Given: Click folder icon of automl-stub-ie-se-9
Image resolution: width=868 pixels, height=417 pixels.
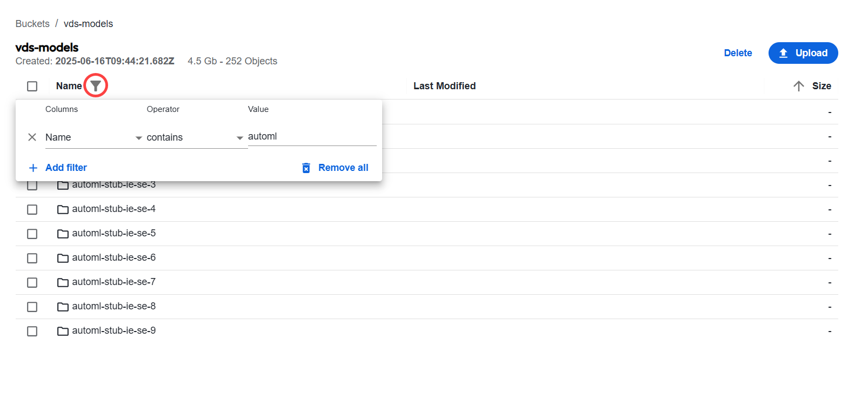Looking at the screenshot, I should [63, 331].
